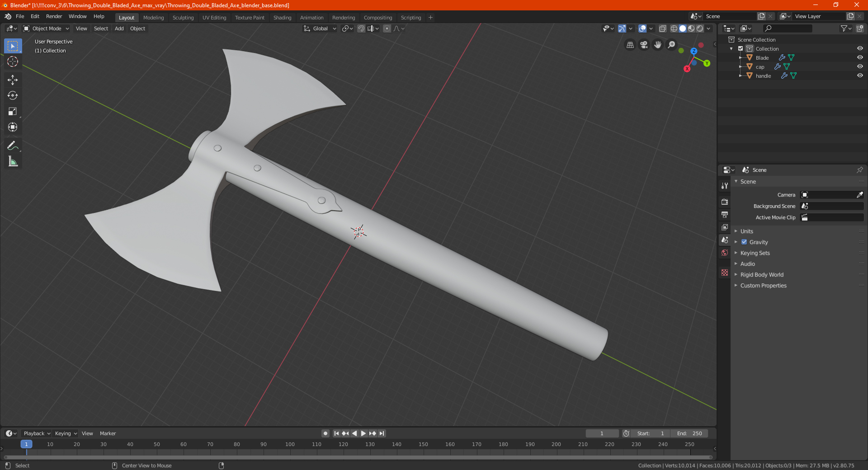Toggle proportional editing button

[x=387, y=28]
